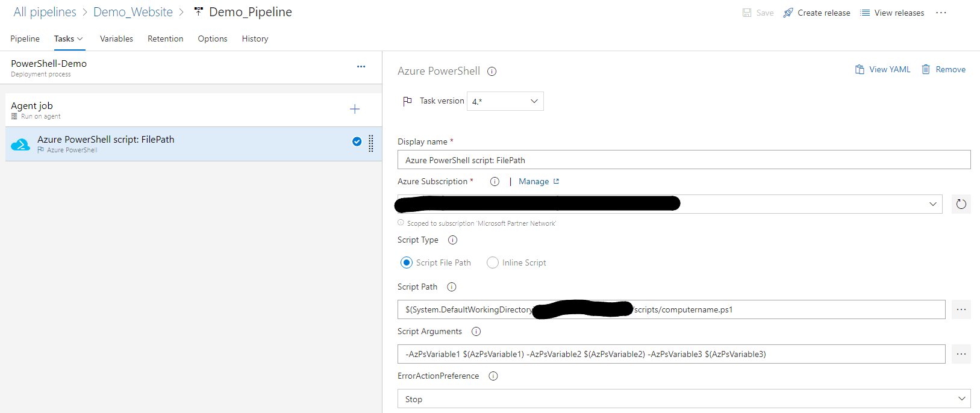980x413 pixels.
Task: Click the info icon beside Script Type
Action: tap(453, 240)
